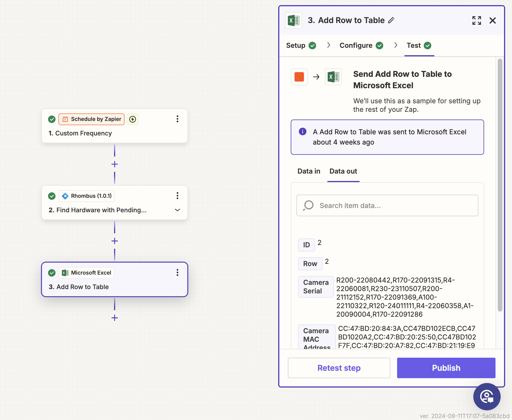This screenshot has height=420, width=512.
Task: Add a step after Add Row to Table
Action: click(x=115, y=318)
